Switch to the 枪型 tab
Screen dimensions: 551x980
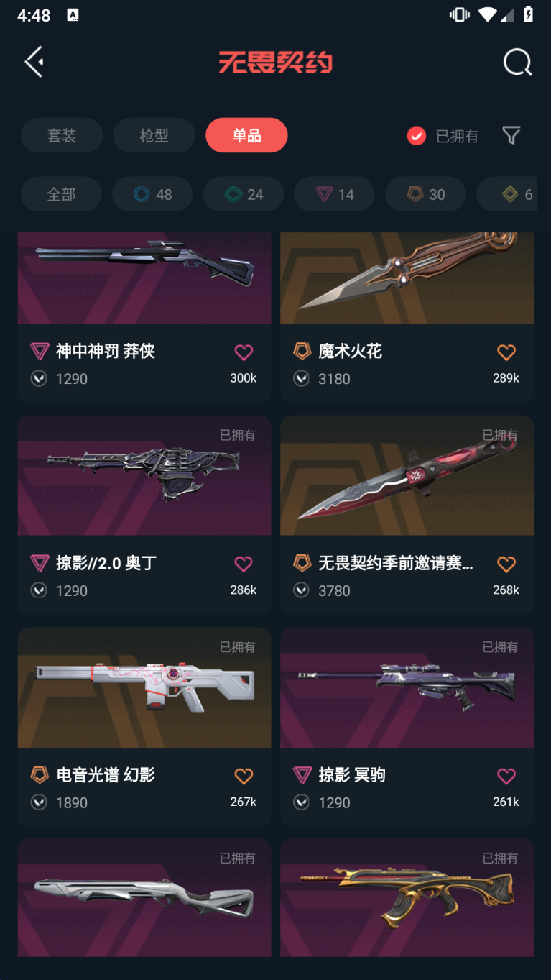tap(154, 135)
